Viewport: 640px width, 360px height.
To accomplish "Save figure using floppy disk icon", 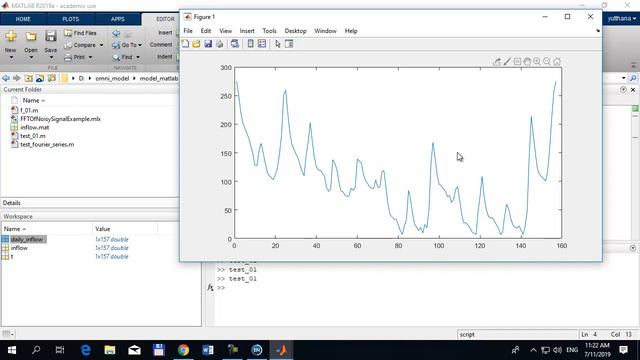I will (208, 44).
